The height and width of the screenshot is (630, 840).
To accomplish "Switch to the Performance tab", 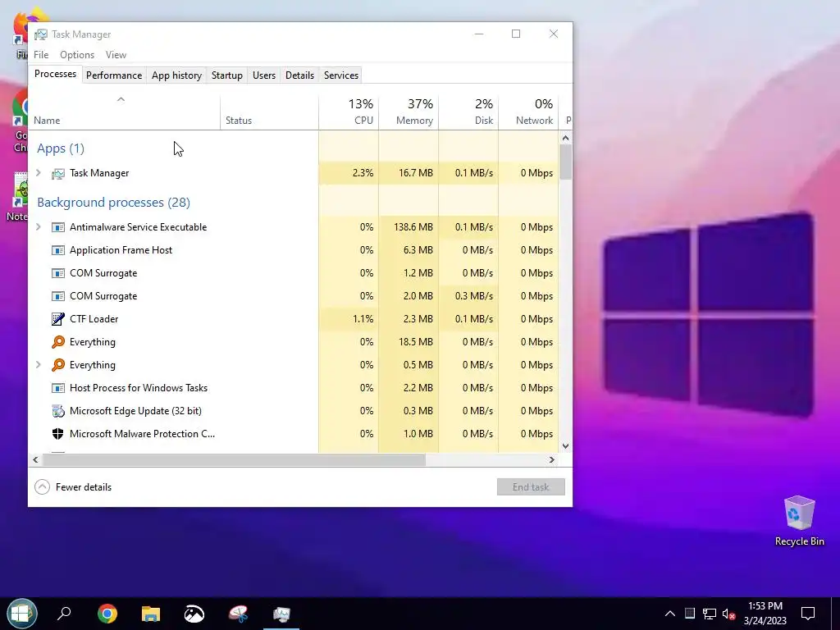I will 114,75.
